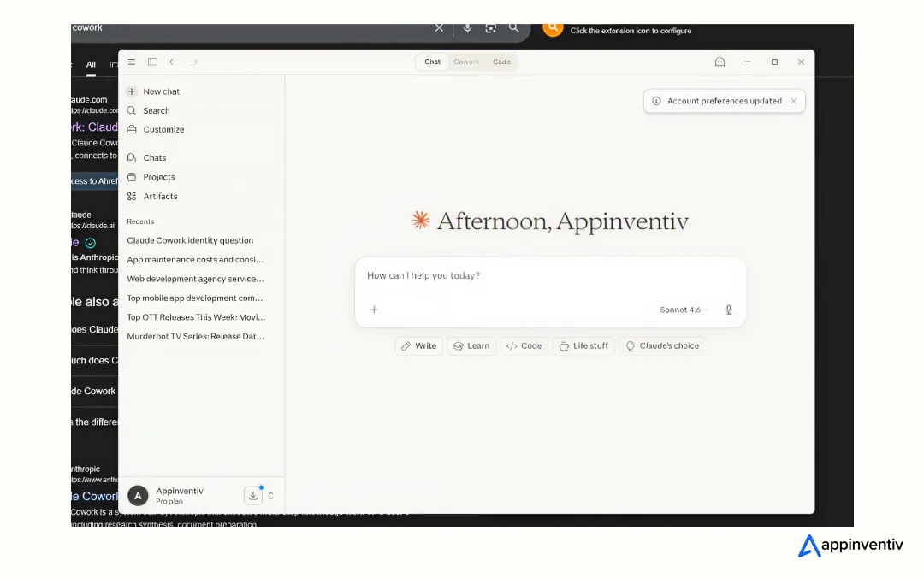Open the Claude's choice style option
The height and width of the screenshot is (578, 924).
point(662,345)
